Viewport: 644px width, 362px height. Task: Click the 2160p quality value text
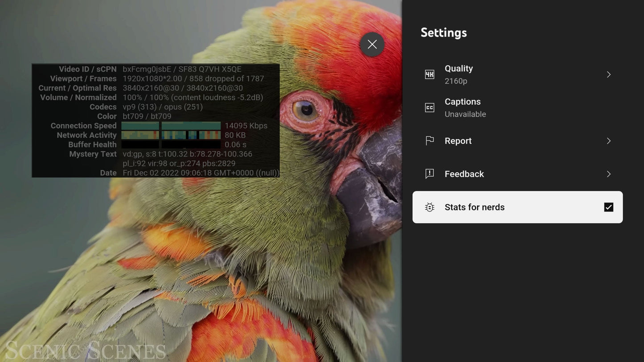[456, 81]
